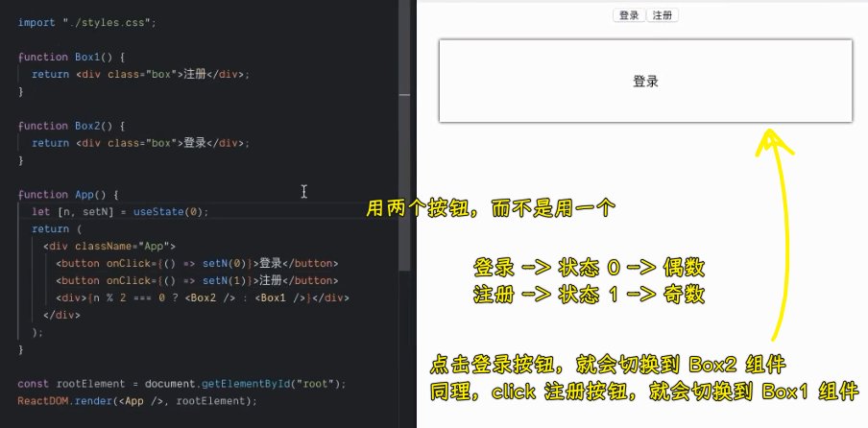This screenshot has width=868, height=428.
Task: Click the 注册 button in the preview
Action: (663, 15)
